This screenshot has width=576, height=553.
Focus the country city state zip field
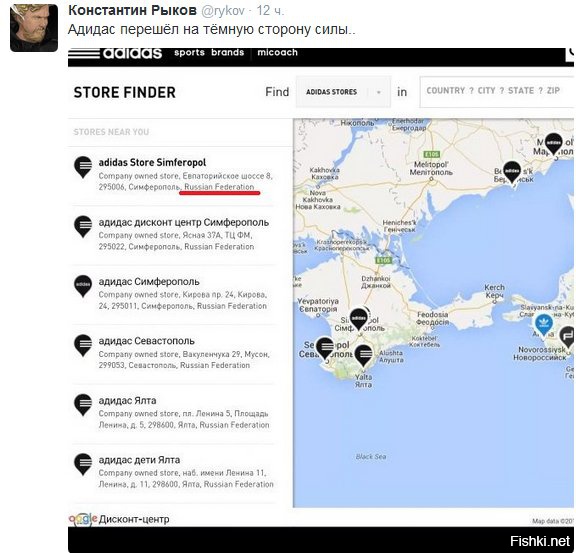point(497,92)
